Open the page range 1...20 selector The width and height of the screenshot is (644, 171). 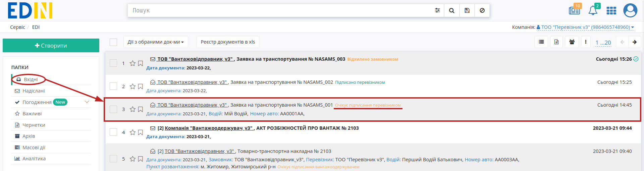603,43
